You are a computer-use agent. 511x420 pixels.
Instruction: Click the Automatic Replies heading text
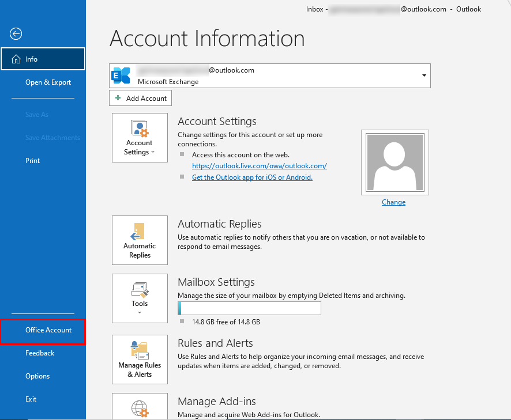220,224
